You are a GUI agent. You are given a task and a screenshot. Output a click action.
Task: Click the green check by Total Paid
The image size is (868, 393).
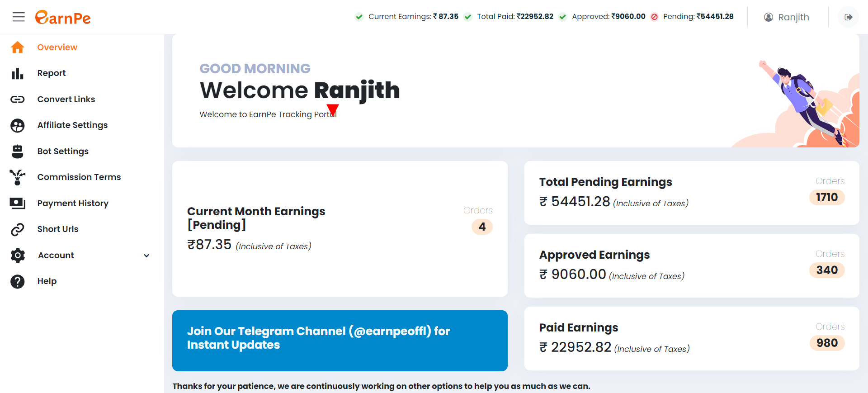tap(468, 17)
